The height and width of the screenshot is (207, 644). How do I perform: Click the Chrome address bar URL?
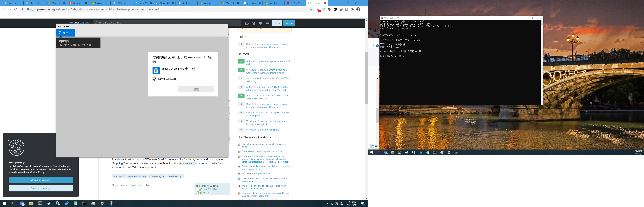tap(93, 9)
